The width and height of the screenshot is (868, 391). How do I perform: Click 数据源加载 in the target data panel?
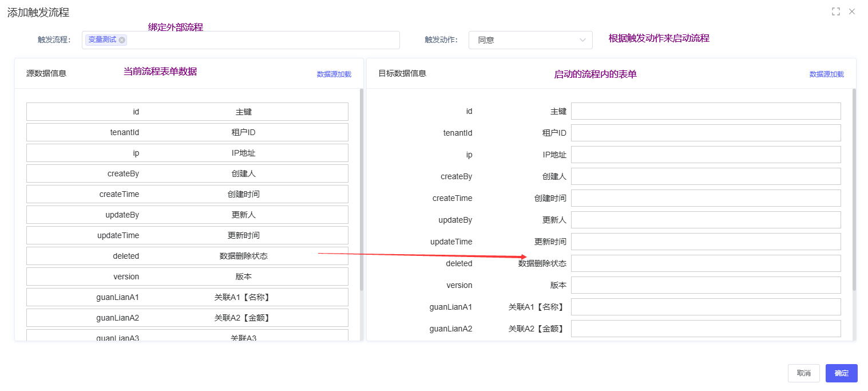coord(826,74)
